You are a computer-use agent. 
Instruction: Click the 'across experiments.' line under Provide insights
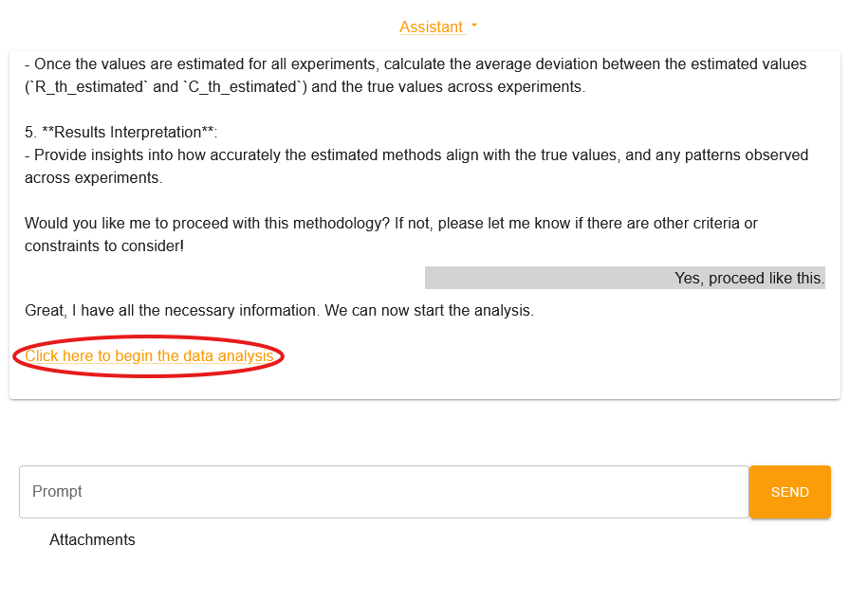coord(94,177)
